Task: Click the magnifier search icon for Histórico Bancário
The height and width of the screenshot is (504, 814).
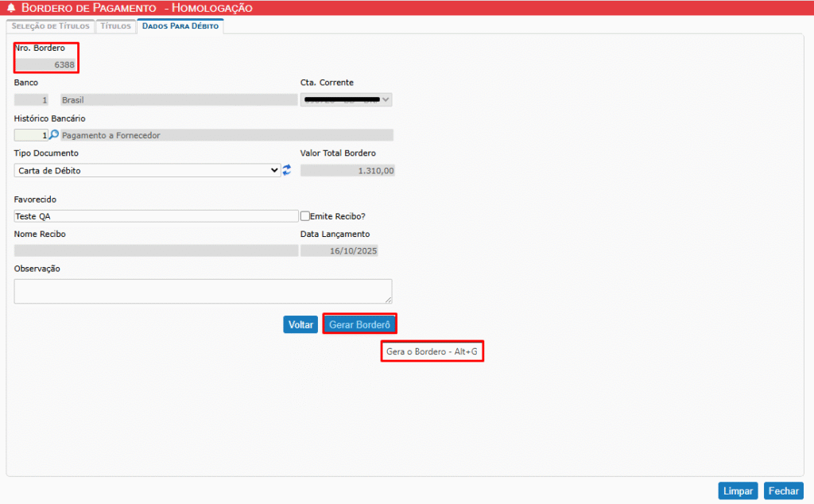Action: (x=54, y=135)
